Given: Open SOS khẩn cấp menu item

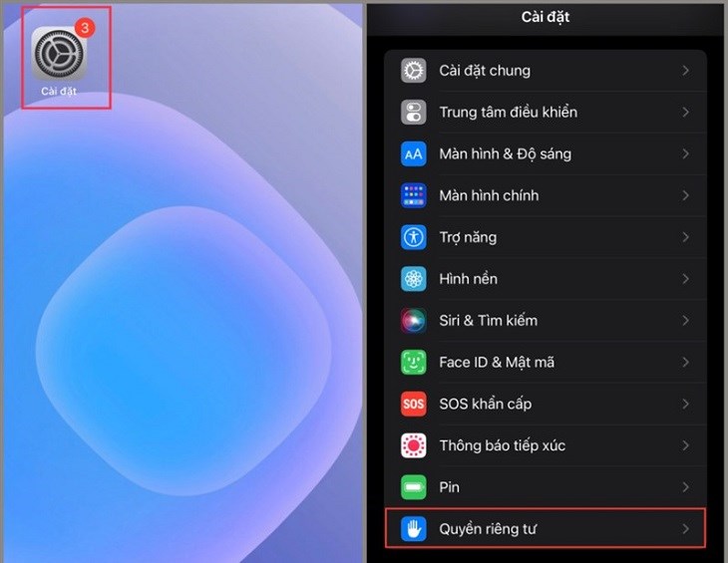Looking at the screenshot, I should coord(546,404).
